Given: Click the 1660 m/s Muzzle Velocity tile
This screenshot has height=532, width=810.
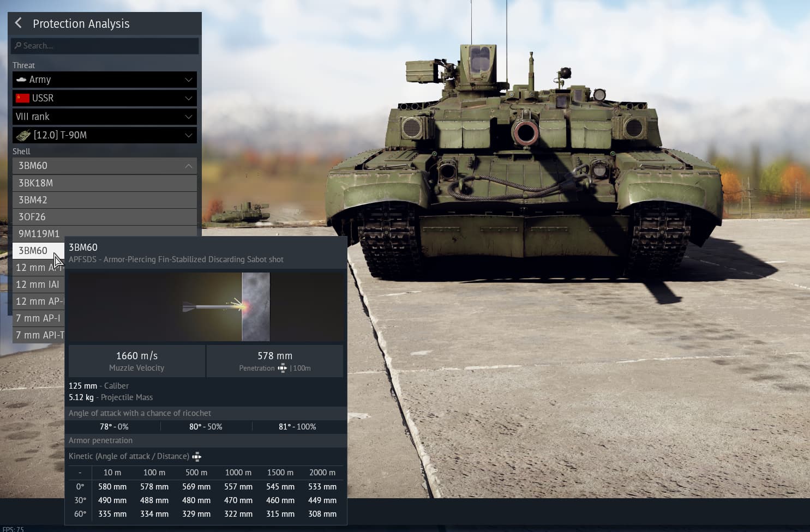Looking at the screenshot, I should coord(137,361).
